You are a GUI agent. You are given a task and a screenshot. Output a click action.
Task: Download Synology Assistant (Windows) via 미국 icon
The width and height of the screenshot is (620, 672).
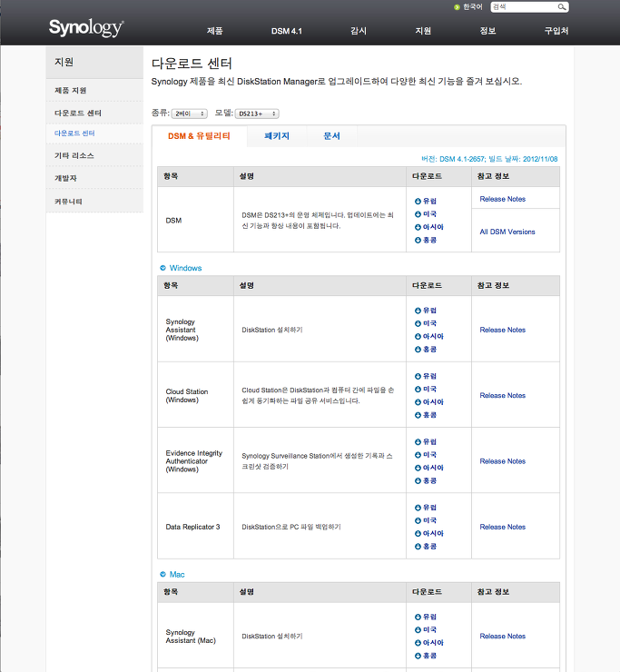coord(418,323)
